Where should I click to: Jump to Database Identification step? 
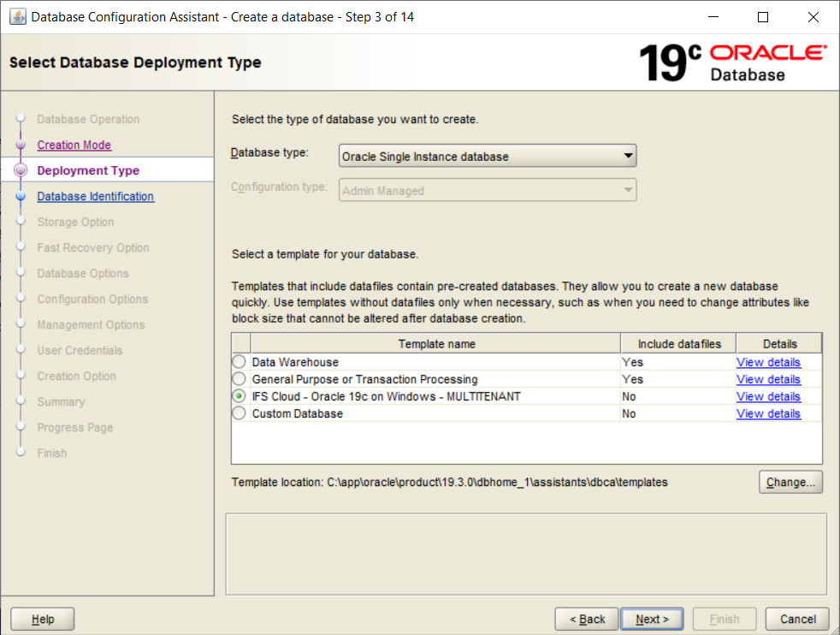96,197
